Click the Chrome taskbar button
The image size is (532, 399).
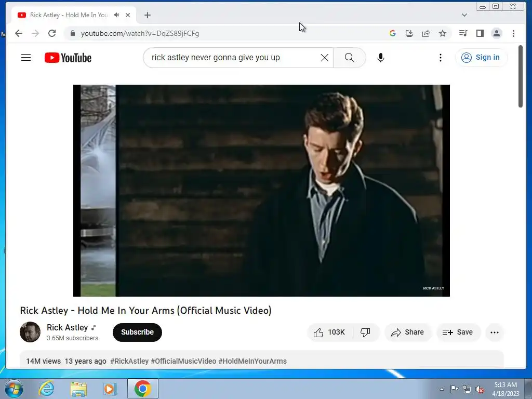click(x=143, y=389)
